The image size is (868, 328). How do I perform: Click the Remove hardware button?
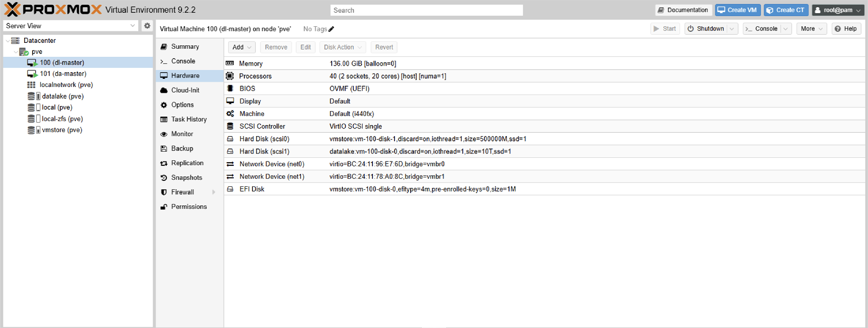tap(276, 47)
